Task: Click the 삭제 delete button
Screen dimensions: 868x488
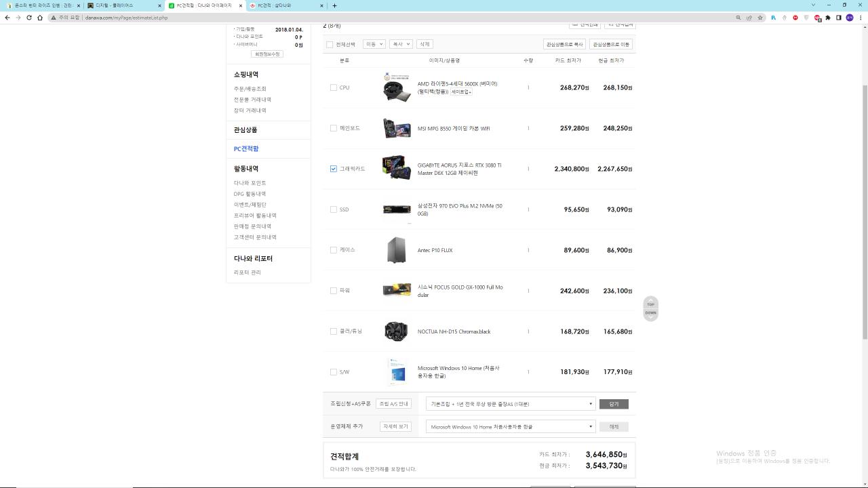Action: click(425, 44)
